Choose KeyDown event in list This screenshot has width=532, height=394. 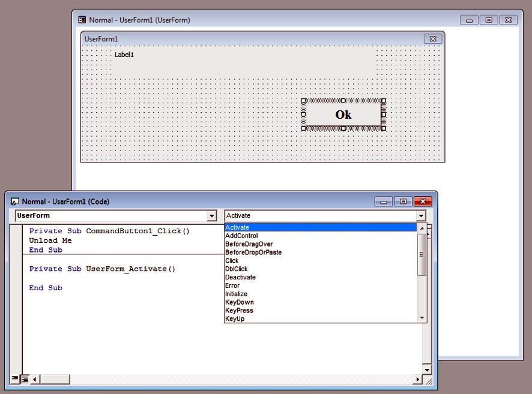point(320,302)
